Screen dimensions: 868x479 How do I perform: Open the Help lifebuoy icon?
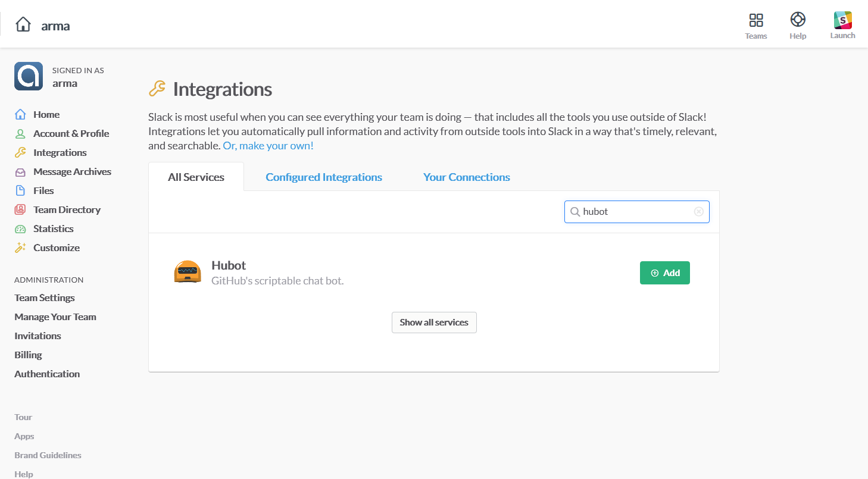pyautogui.click(x=798, y=20)
